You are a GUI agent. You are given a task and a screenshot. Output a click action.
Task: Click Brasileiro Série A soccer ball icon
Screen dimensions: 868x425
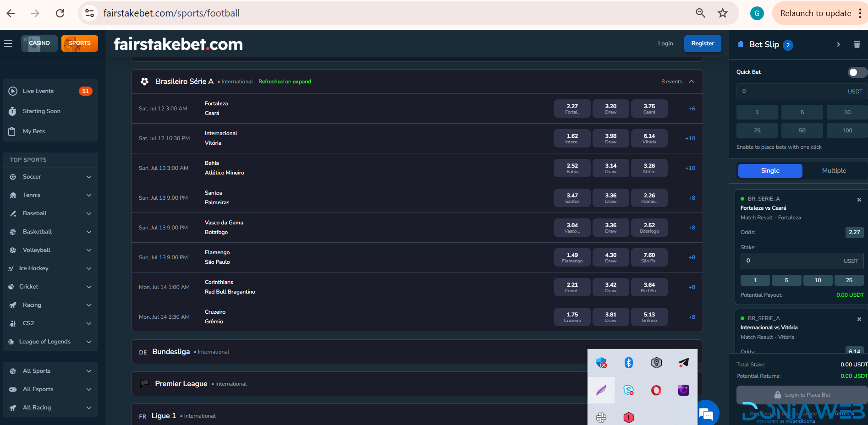[145, 82]
